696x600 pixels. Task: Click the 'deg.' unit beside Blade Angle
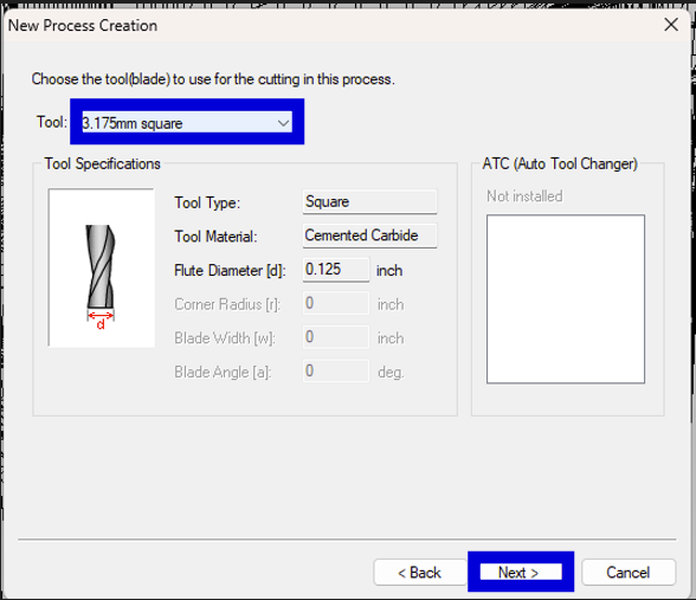391,372
